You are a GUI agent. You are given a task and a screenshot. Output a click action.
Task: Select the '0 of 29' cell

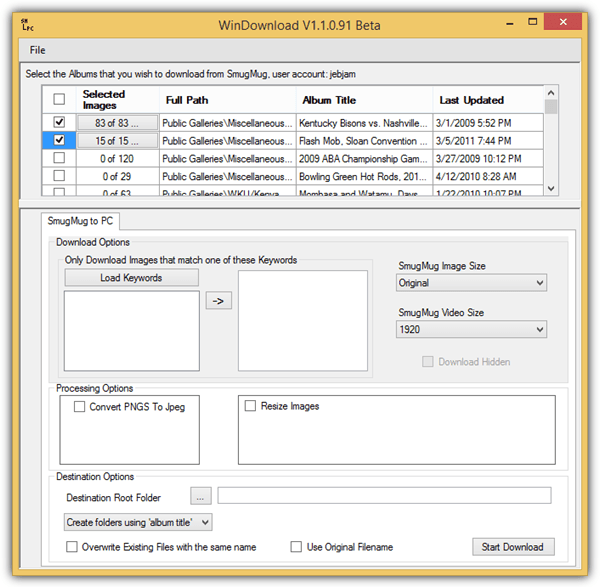click(x=117, y=176)
